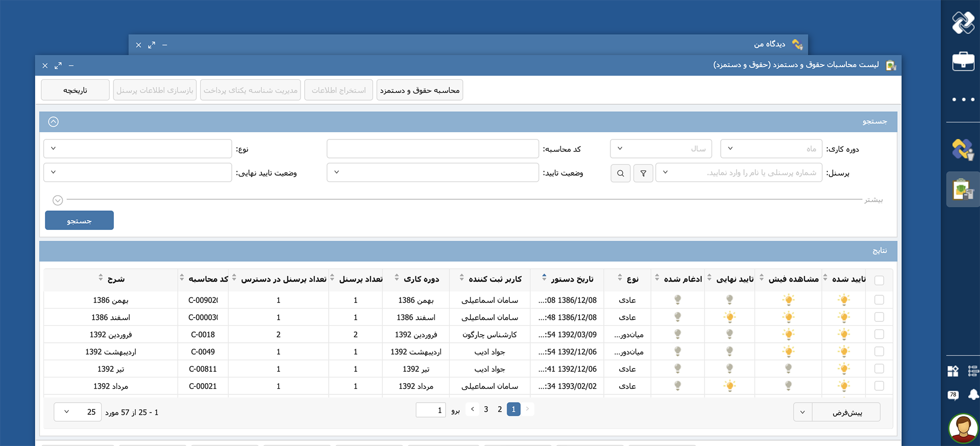Open the three-dots more menu in sidebar

(x=963, y=100)
